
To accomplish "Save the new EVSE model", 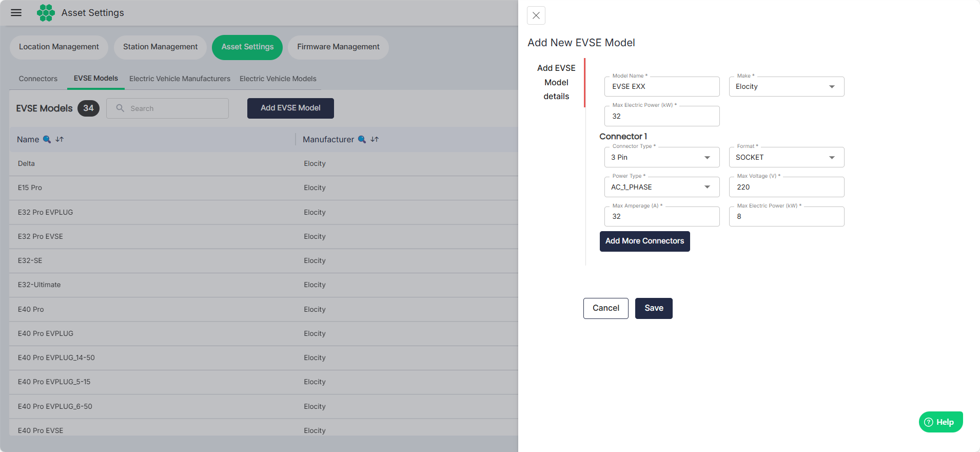I will tap(654, 308).
